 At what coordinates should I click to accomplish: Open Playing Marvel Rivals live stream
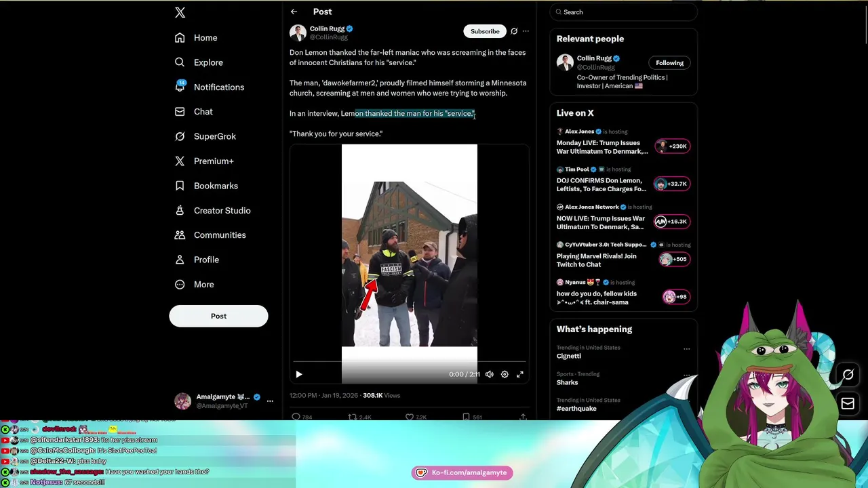(x=597, y=260)
